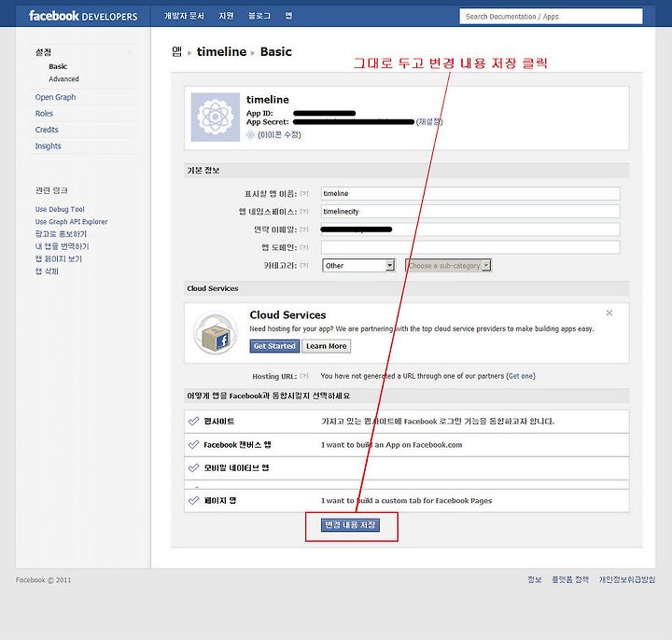Click the 앱 삭제 link
672x640 pixels.
[x=47, y=271]
